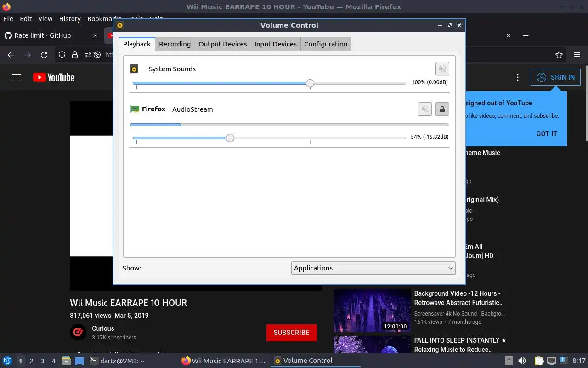Viewport: 588px width, 368px height.
Task: Activate Volume Control taskbar entry
Action: pyautogui.click(x=316, y=361)
